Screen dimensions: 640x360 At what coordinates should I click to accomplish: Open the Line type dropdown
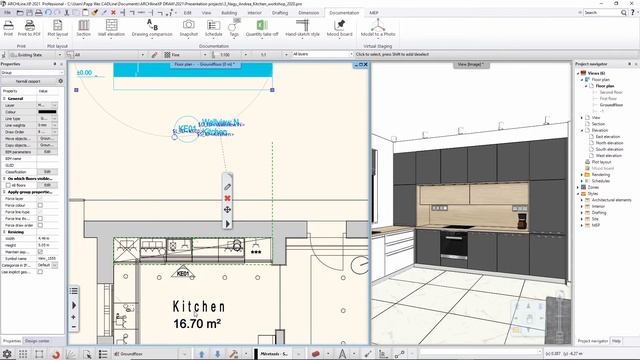(x=54, y=118)
